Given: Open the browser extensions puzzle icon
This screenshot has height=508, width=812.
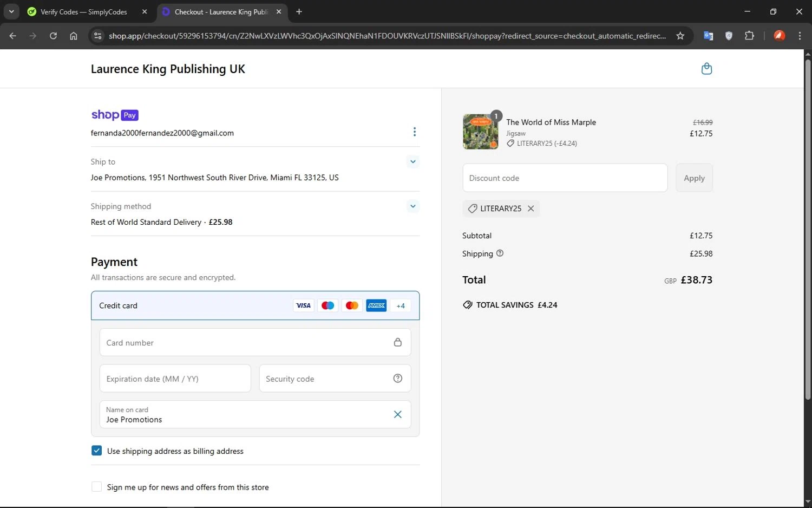Looking at the screenshot, I should pyautogui.click(x=749, y=36).
